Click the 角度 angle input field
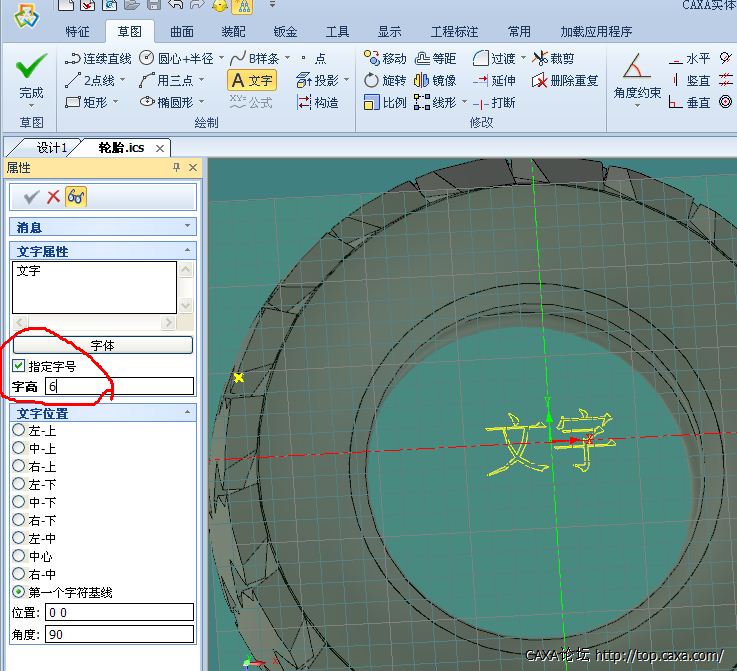This screenshot has height=671, width=737. pos(119,634)
